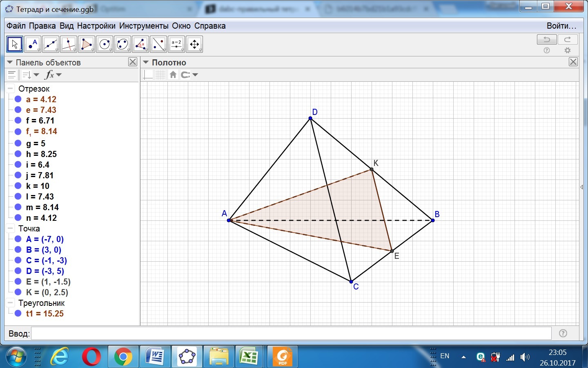The height and width of the screenshot is (368, 588).
Task: Open the Файл menu
Action: 16,26
